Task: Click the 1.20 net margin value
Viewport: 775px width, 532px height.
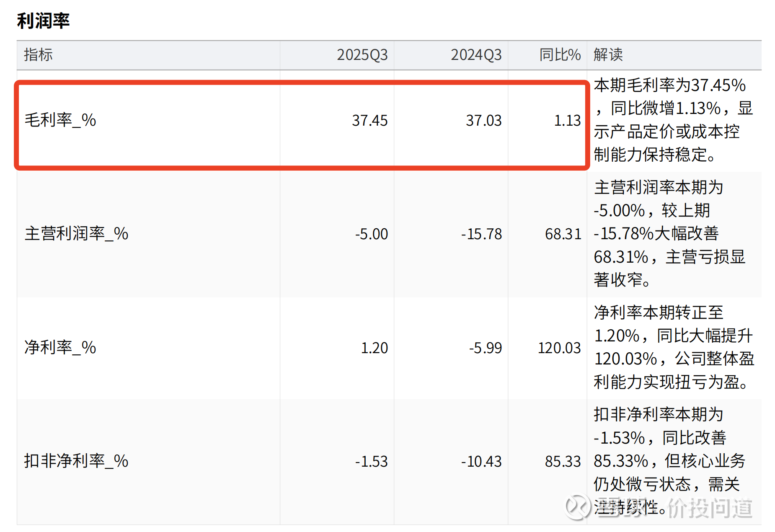Action: (375, 348)
